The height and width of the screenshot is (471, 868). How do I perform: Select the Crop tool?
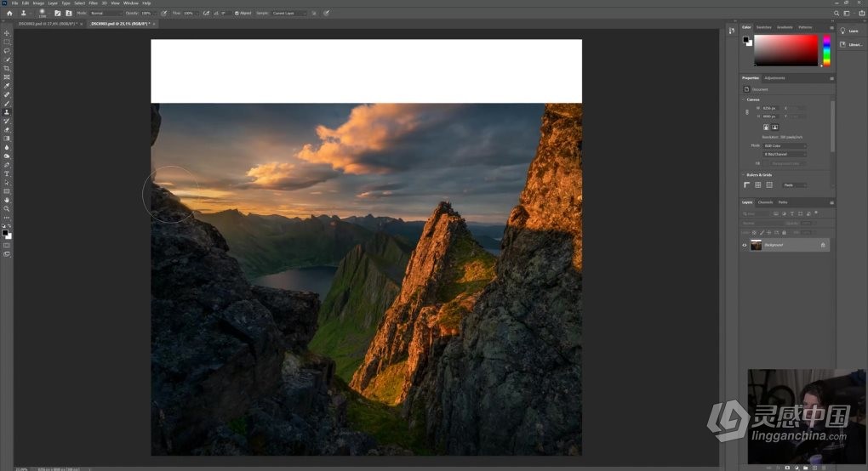pos(7,69)
